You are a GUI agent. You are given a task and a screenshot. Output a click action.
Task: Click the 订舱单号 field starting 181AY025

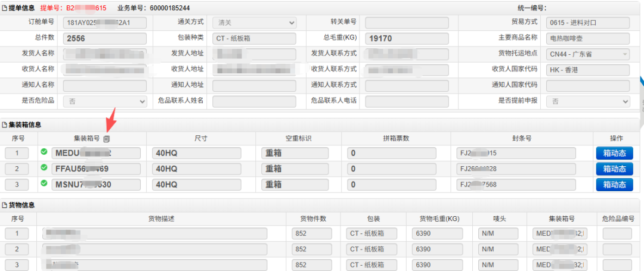(x=105, y=23)
